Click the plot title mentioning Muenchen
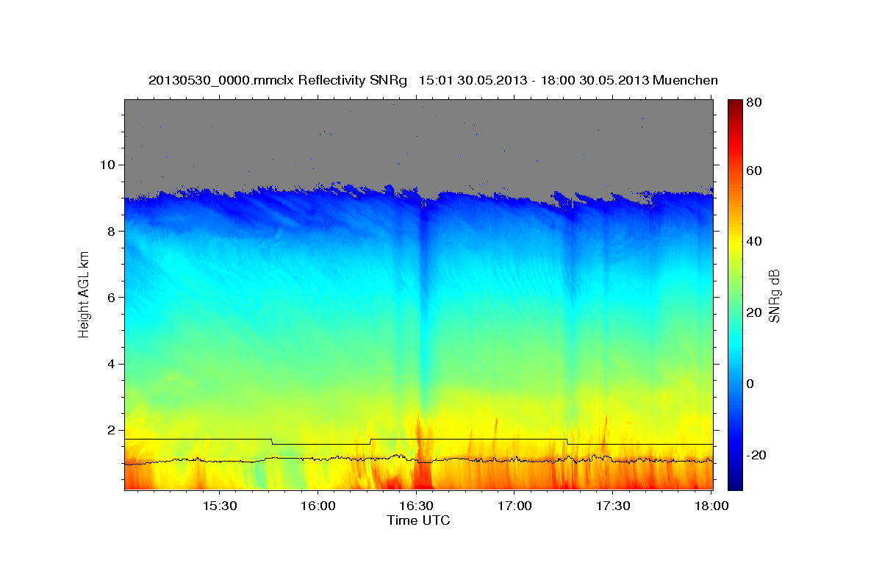 433,79
